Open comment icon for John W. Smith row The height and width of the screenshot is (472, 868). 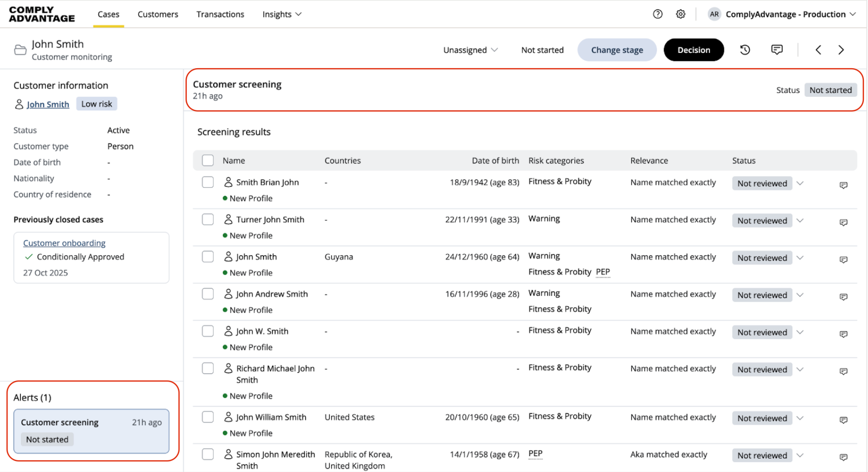click(843, 334)
